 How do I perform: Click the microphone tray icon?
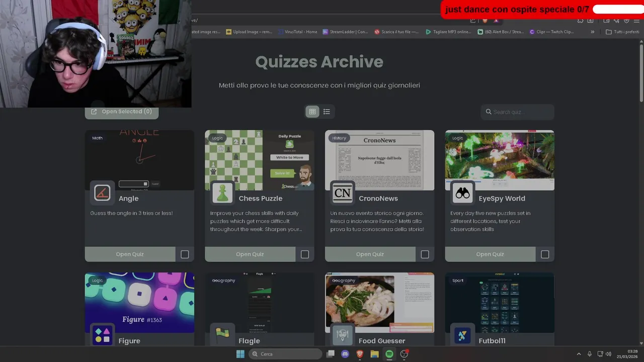coord(590,354)
